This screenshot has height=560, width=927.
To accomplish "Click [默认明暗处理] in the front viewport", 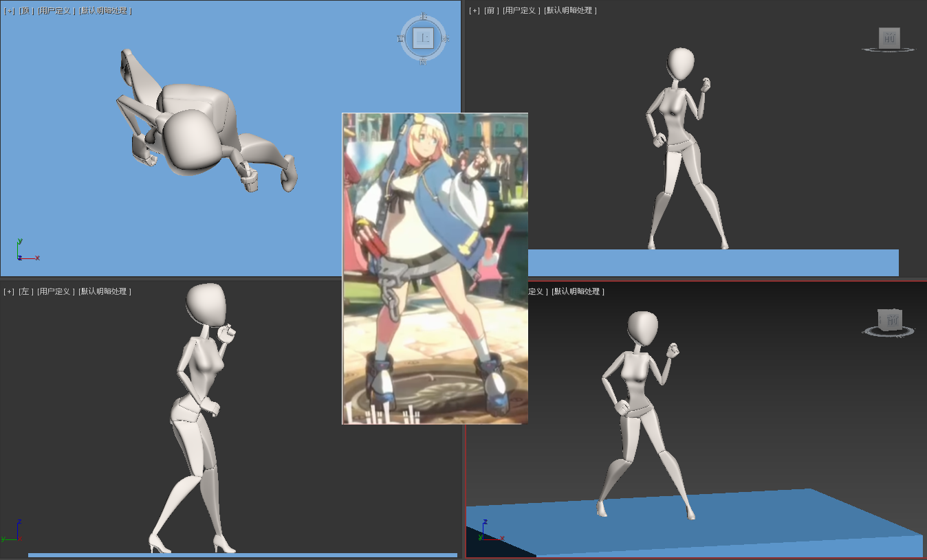I will [x=570, y=11].
